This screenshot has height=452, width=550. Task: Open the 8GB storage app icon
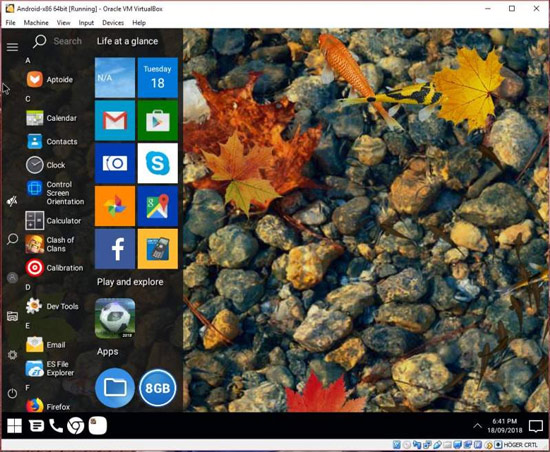pos(158,388)
